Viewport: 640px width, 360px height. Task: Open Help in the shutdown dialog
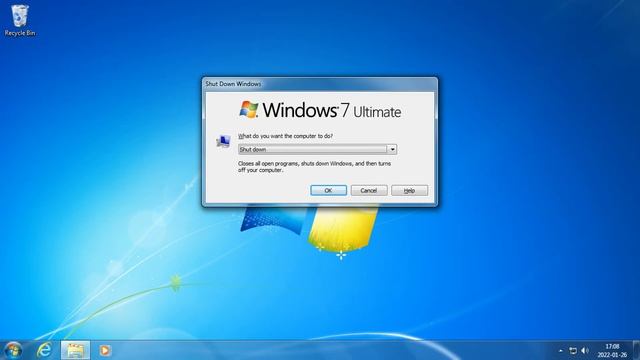point(409,191)
